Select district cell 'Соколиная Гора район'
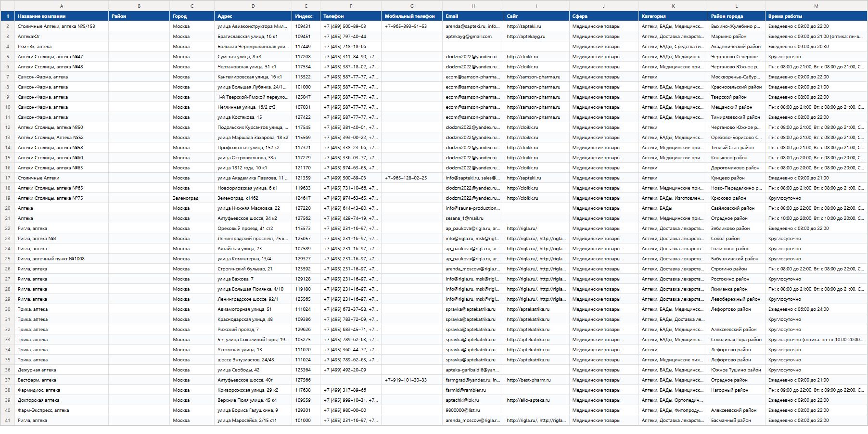 click(737, 340)
